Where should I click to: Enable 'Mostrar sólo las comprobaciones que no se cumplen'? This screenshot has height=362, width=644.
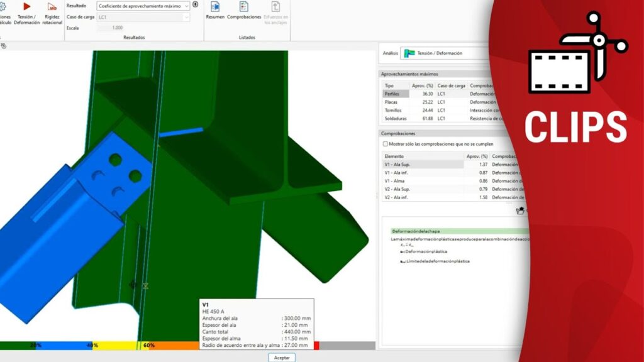pyautogui.click(x=386, y=144)
